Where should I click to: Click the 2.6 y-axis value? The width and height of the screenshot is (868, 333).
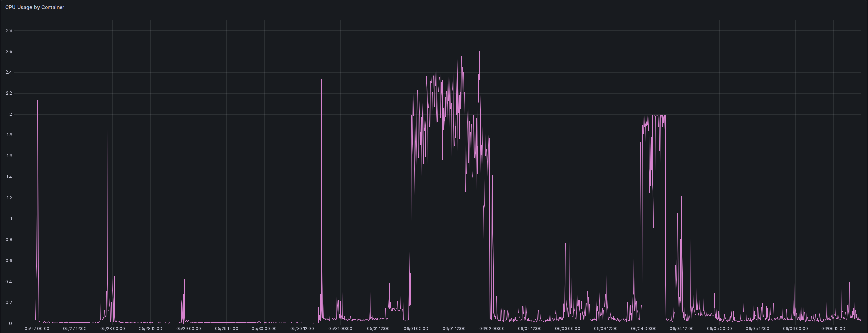(x=9, y=52)
